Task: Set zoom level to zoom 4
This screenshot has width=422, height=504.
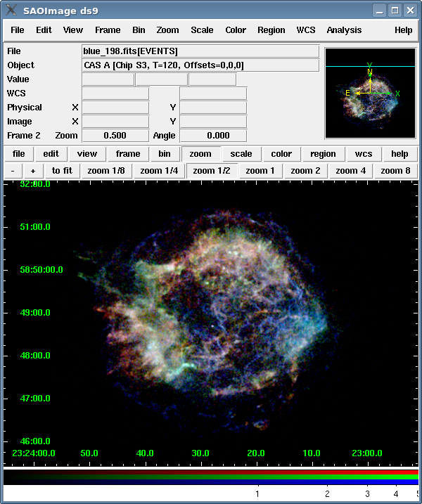Action: click(350, 171)
